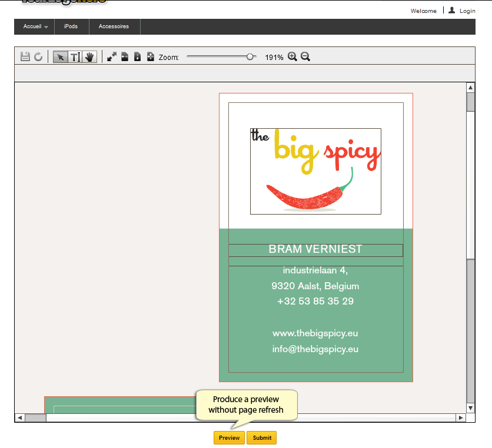
Task: Click the Preview button
Action: point(229,437)
